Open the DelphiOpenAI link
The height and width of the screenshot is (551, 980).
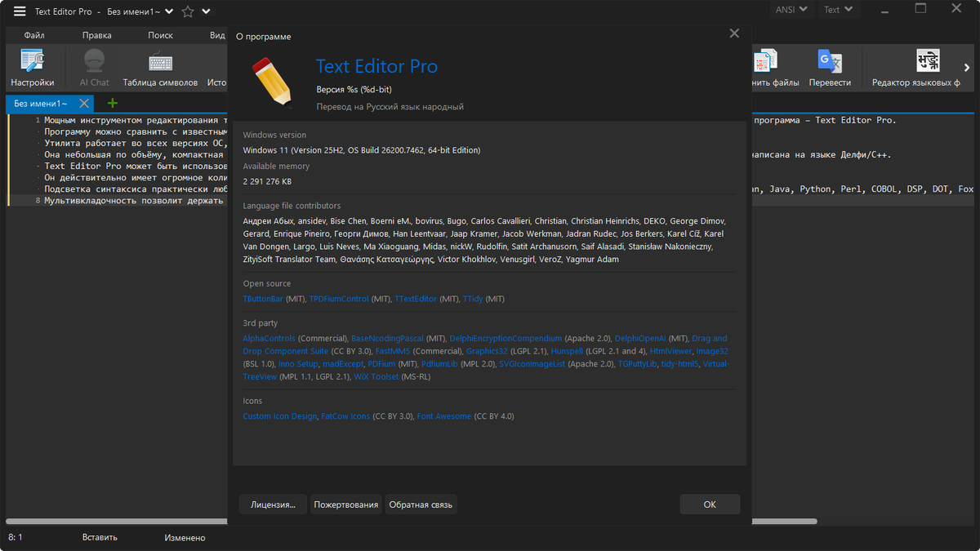[641, 338]
